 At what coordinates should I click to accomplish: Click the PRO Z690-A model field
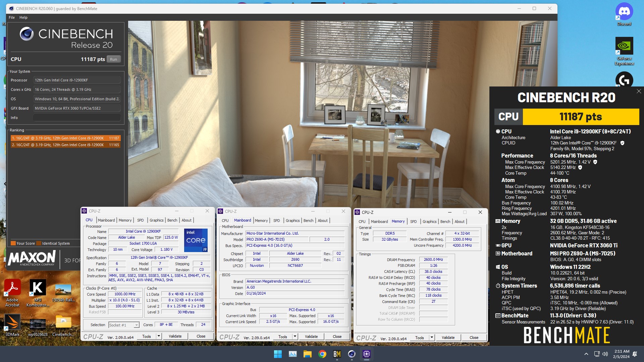(277, 240)
